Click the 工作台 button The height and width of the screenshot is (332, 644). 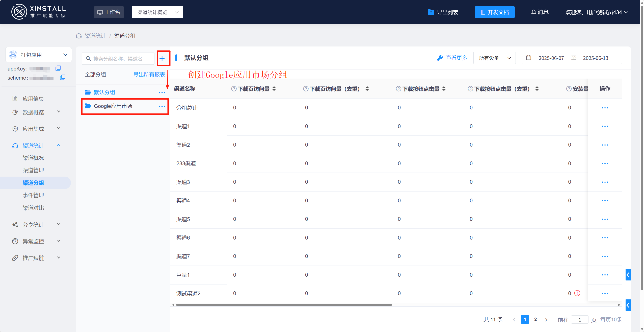click(x=109, y=12)
